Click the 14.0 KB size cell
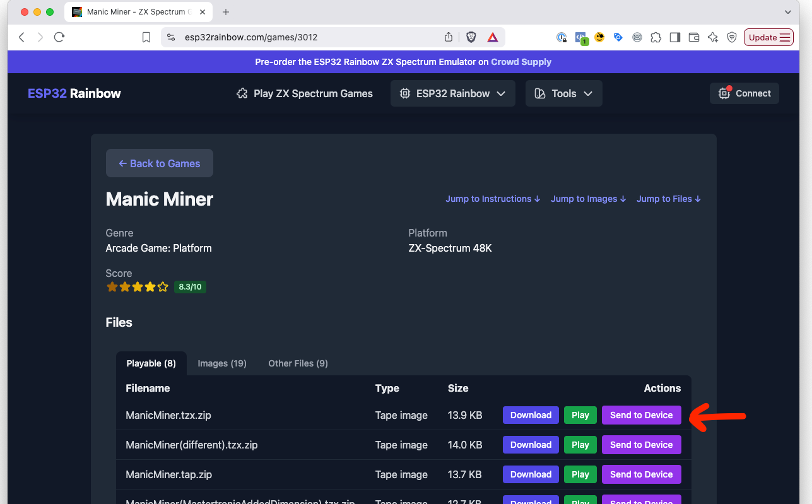 465,445
